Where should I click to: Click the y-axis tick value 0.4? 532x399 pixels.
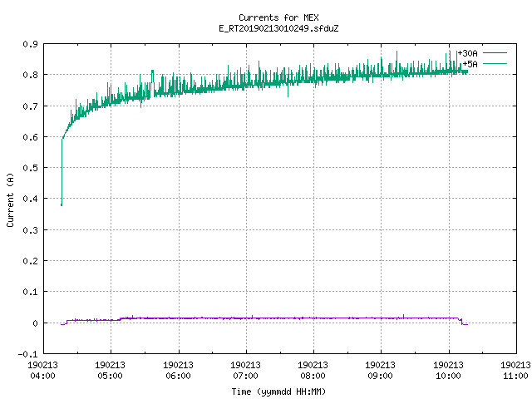[30, 199]
